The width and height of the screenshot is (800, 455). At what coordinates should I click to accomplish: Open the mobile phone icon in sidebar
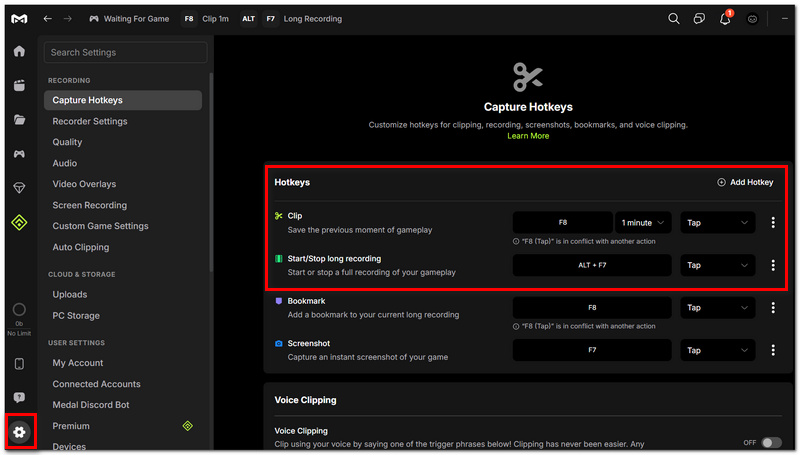coord(19,364)
